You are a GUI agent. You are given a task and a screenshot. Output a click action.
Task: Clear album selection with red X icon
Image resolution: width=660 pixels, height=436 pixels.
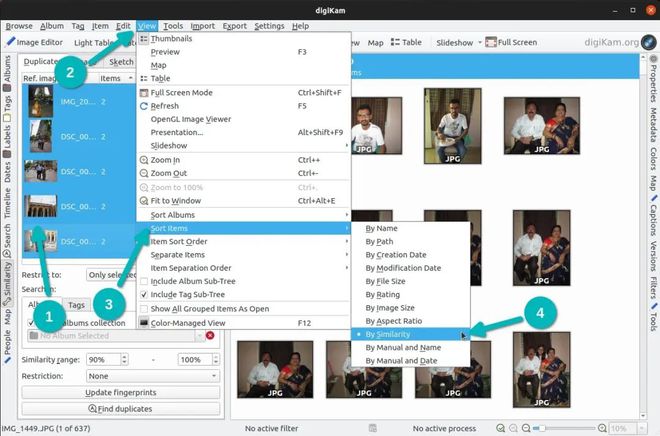pyautogui.click(x=210, y=335)
